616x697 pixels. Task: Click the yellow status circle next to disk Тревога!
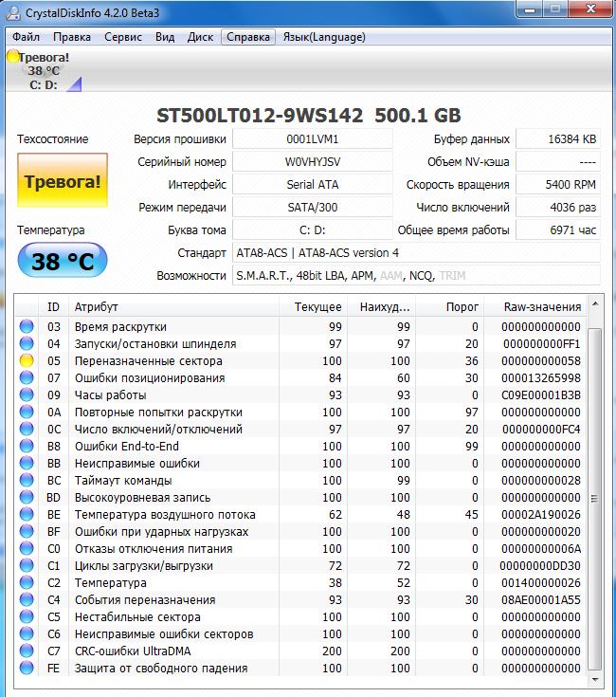(x=13, y=57)
